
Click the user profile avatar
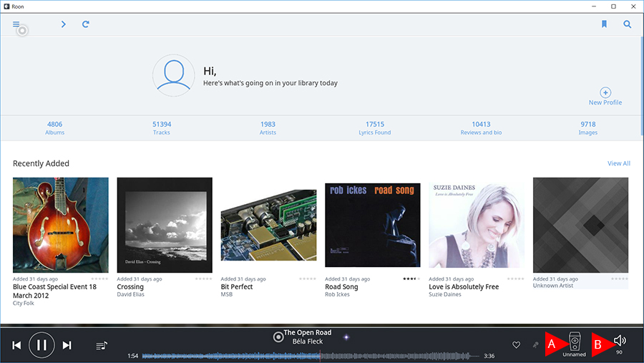pyautogui.click(x=174, y=75)
